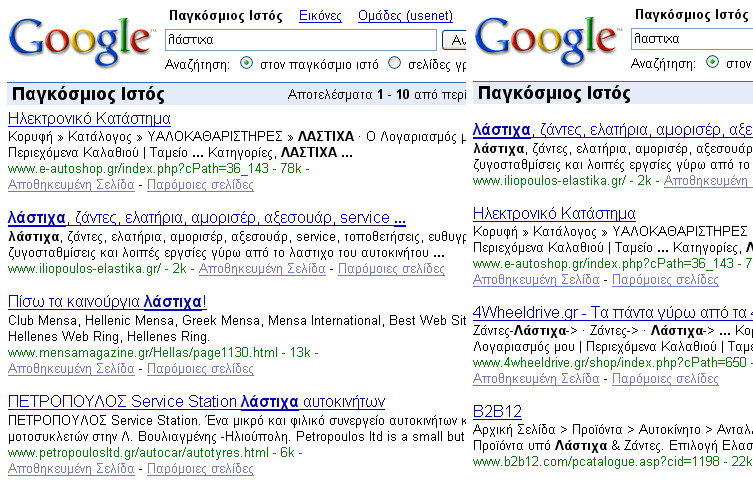Click the search button beside left page's query box
Screen dimensions: 753x483
[x=454, y=40]
